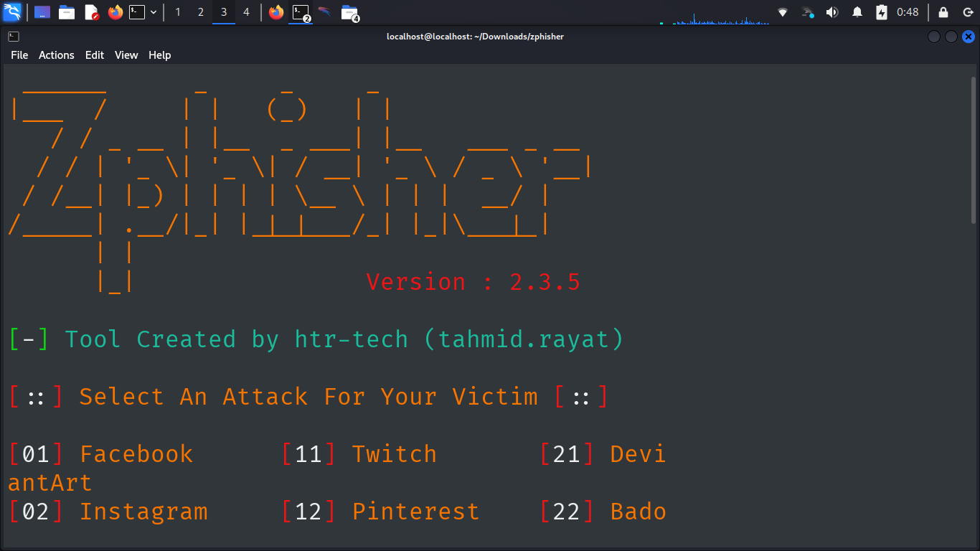Screen dimensions: 980x551
Task: Open the Help menu
Action: (x=160, y=55)
